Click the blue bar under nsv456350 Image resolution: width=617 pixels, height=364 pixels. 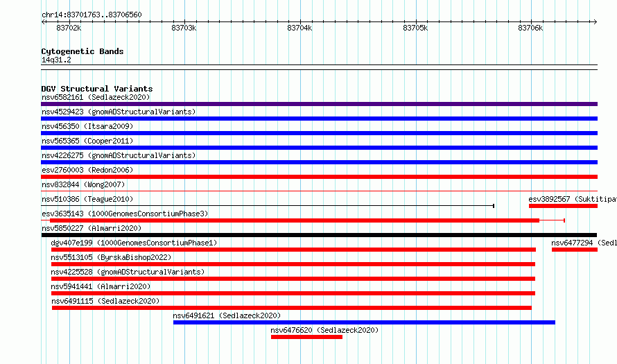coord(319,133)
